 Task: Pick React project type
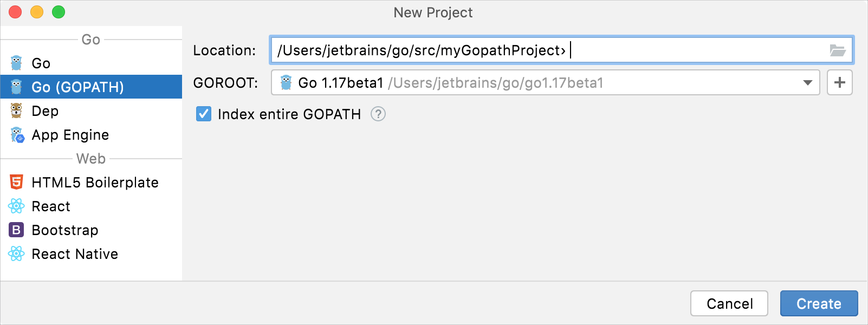(91, 206)
